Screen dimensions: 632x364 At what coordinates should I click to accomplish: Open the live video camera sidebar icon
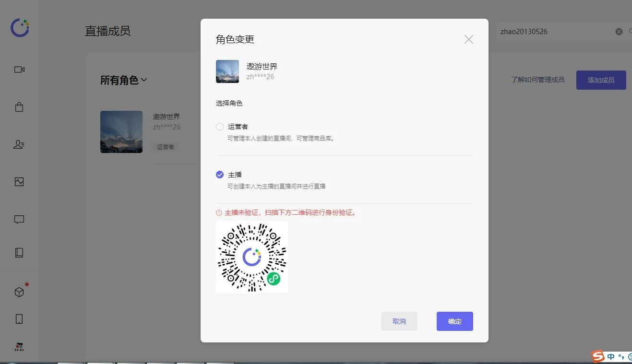[x=19, y=70]
